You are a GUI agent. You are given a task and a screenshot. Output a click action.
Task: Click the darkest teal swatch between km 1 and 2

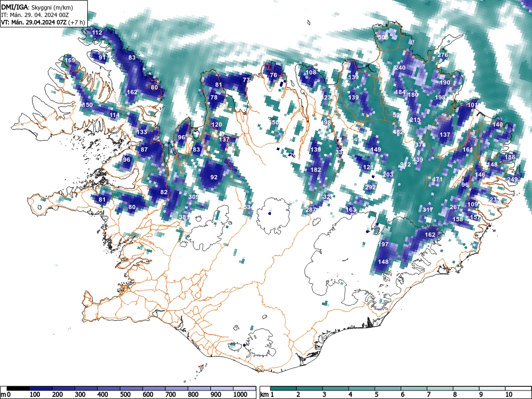click(x=284, y=388)
